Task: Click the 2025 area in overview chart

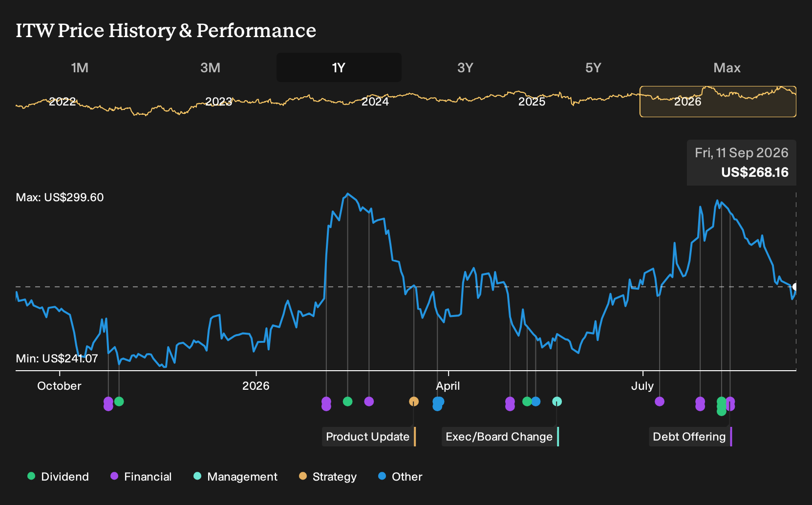Action: [532, 102]
